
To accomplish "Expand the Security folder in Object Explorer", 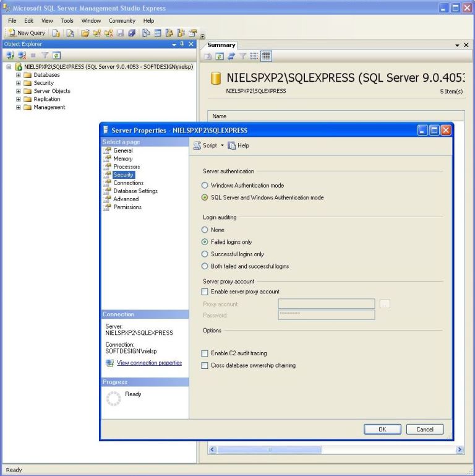I will (18, 83).
